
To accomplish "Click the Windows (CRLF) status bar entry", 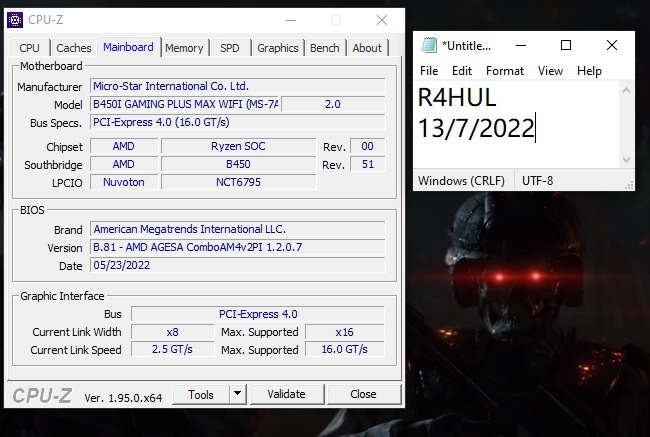I will coord(461,181).
